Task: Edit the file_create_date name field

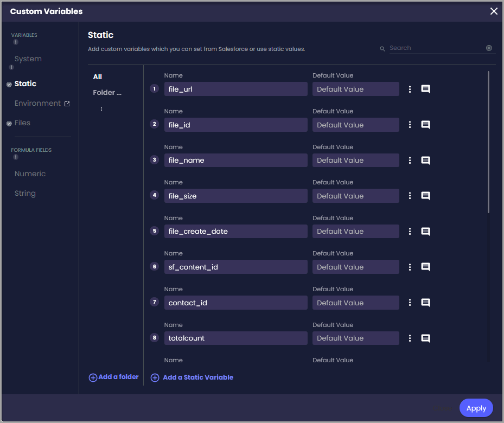Action: pos(235,231)
